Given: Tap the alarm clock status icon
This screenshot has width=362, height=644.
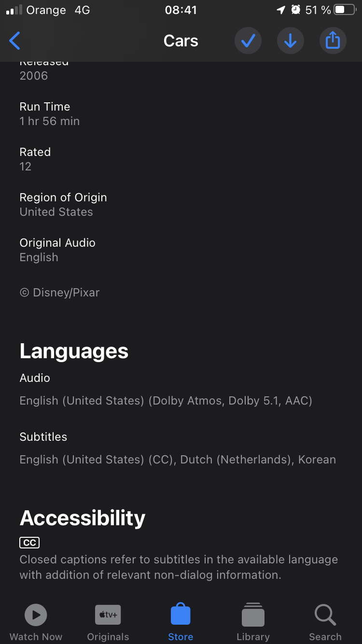Looking at the screenshot, I should pyautogui.click(x=296, y=10).
